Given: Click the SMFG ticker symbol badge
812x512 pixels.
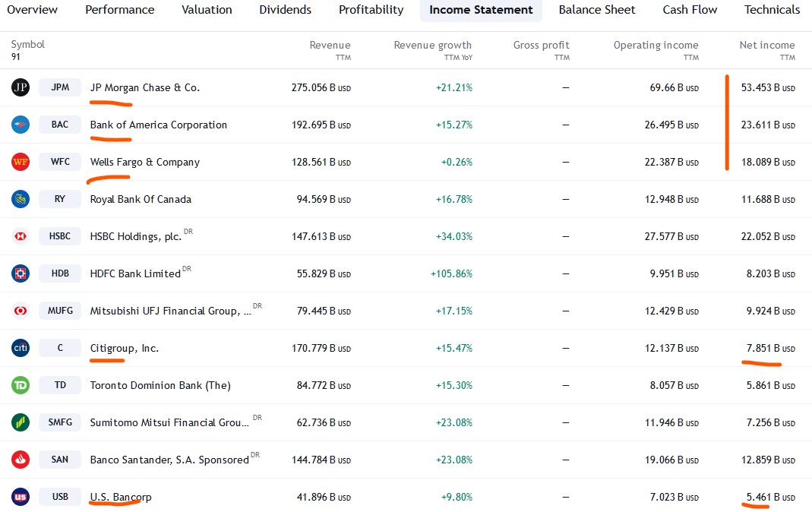Looking at the screenshot, I should tap(60, 422).
